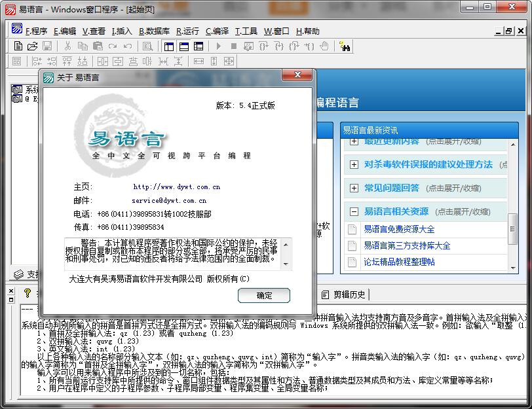Click the center horizontally in window icon
The image size is (532, 409).
(102, 62)
